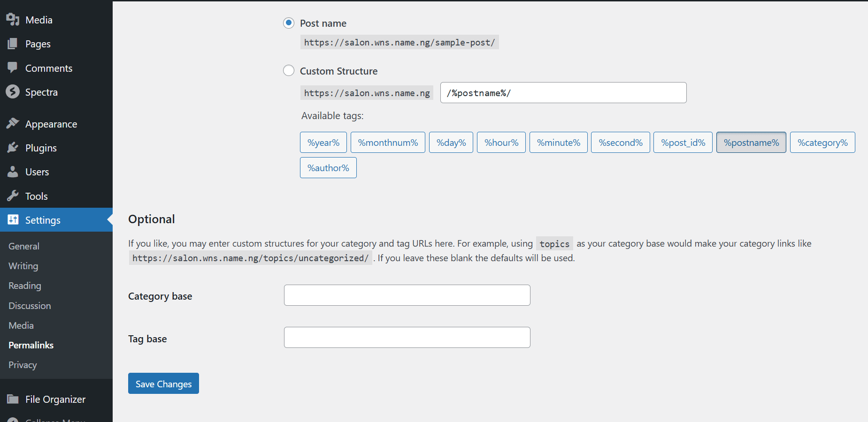Open the Spectra menu
The image size is (868, 422).
[41, 92]
